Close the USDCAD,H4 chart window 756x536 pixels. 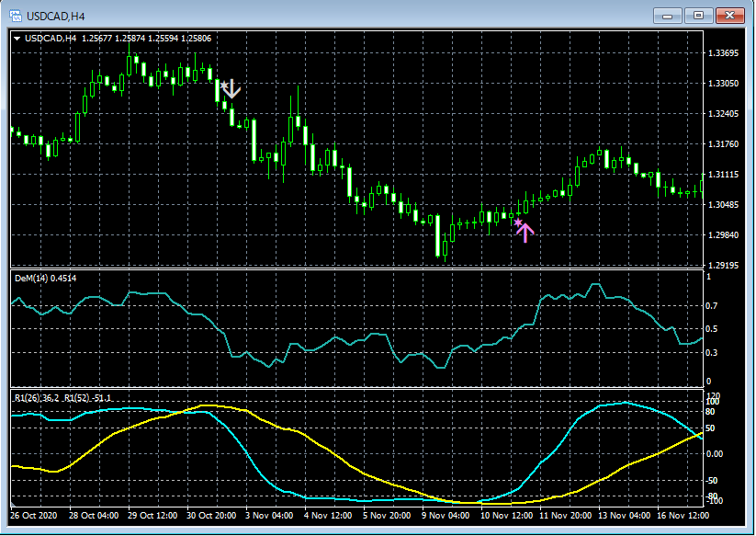731,15
